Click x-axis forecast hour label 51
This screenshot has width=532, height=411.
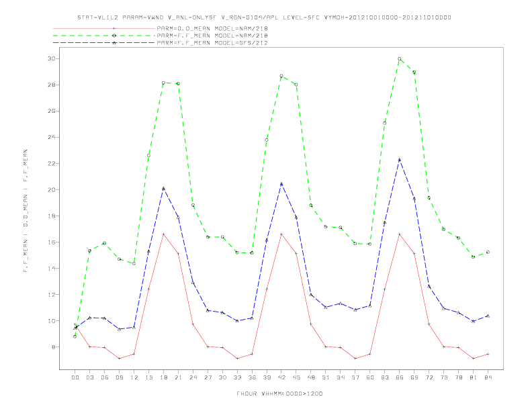(326, 377)
